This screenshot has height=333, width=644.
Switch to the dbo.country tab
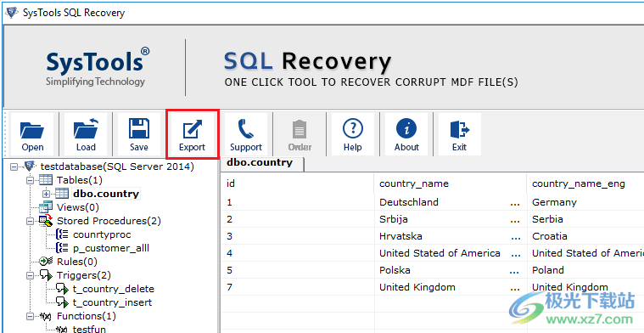coord(262,163)
